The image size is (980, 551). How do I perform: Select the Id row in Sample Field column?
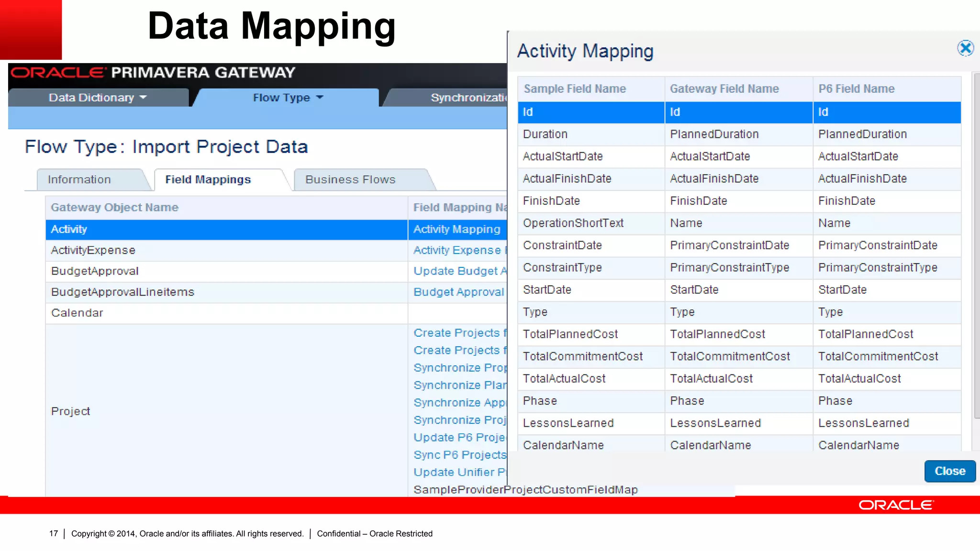(x=591, y=112)
